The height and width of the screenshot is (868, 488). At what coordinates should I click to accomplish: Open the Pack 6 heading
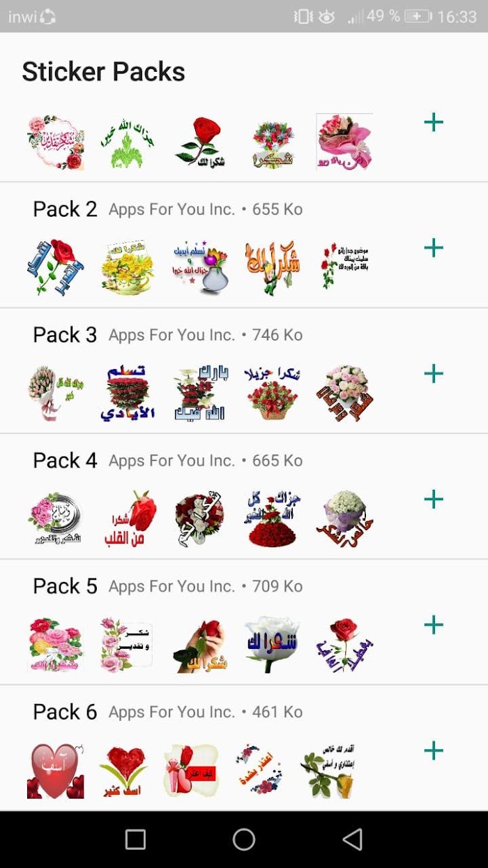point(65,712)
